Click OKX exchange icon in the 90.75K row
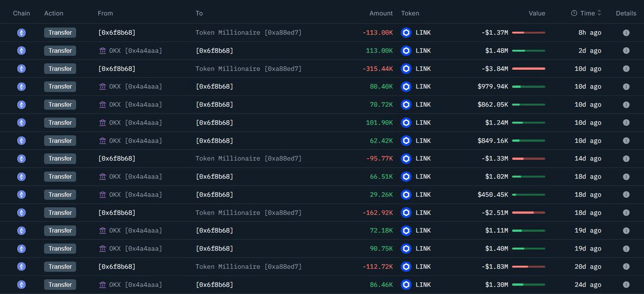Image resolution: width=644 pixels, height=294 pixels. point(103,248)
